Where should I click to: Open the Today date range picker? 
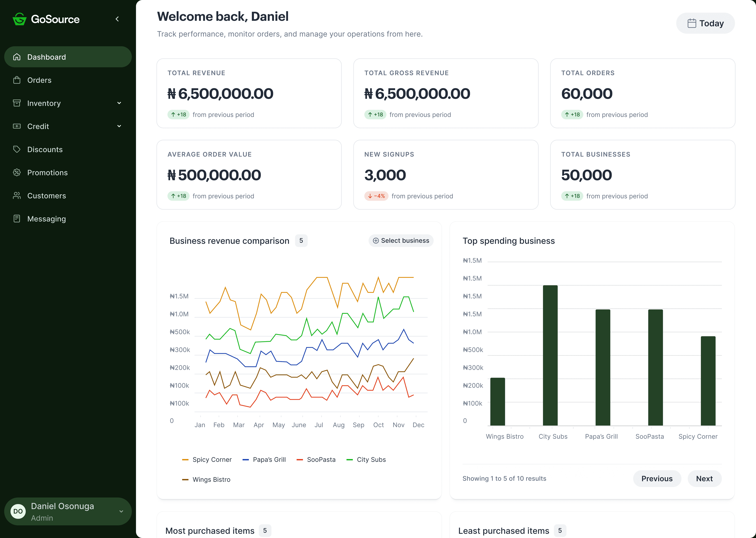tap(705, 23)
